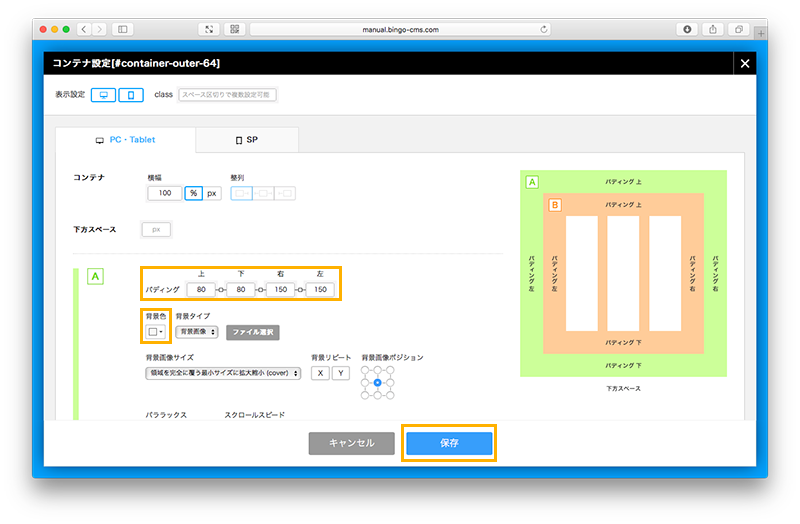Viewport: 800px width, 524px height.
Task: Open the Safari share icon
Action: pos(713,29)
